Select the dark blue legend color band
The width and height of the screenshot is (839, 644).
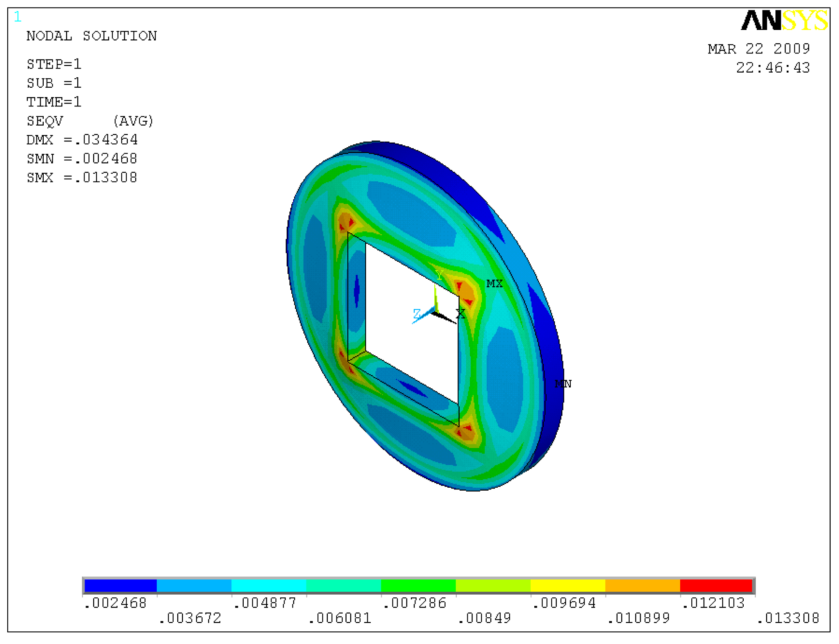[x=120, y=586]
